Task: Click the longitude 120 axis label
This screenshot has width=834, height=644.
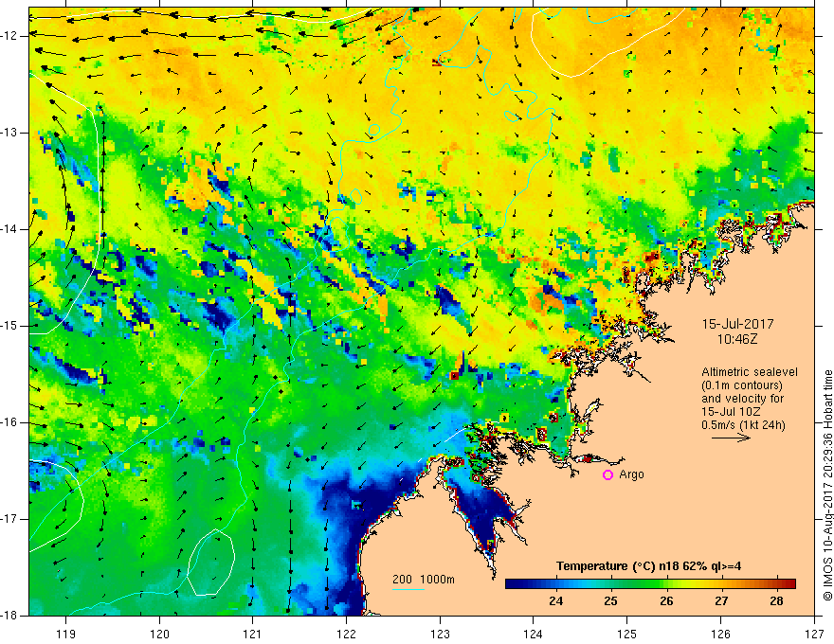Action: click(159, 634)
